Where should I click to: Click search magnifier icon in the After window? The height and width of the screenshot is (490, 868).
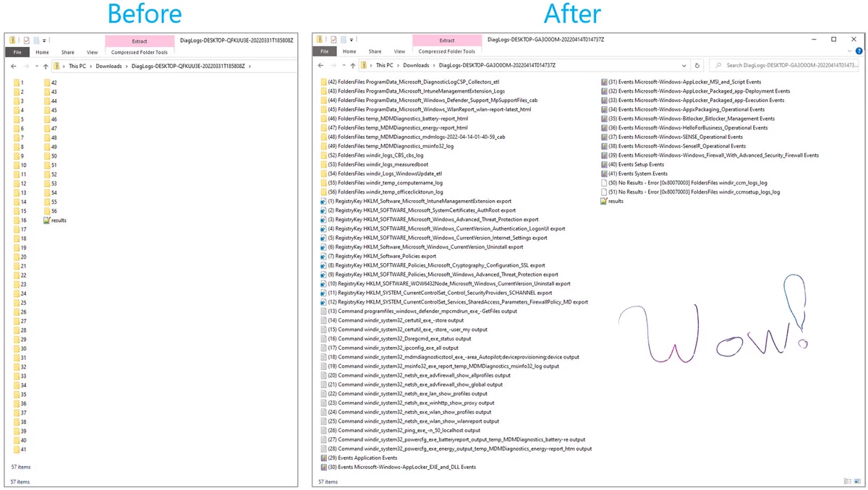[718, 65]
